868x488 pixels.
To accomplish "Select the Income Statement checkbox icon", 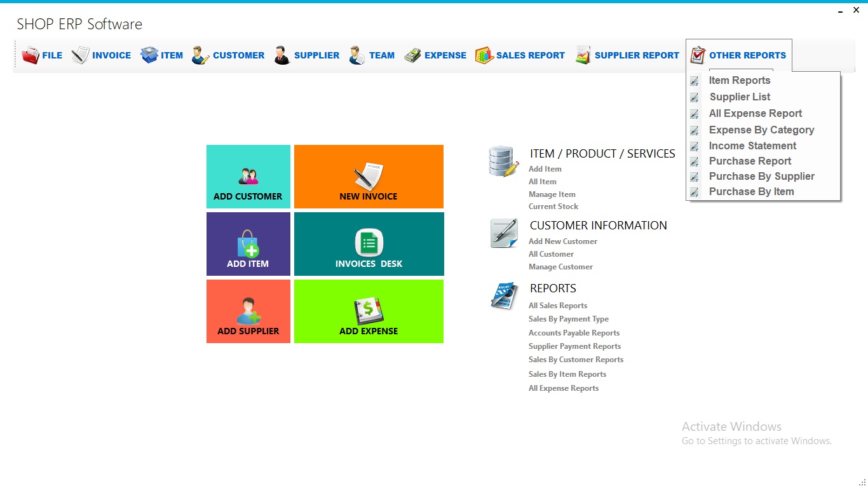I will tap(695, 146).
